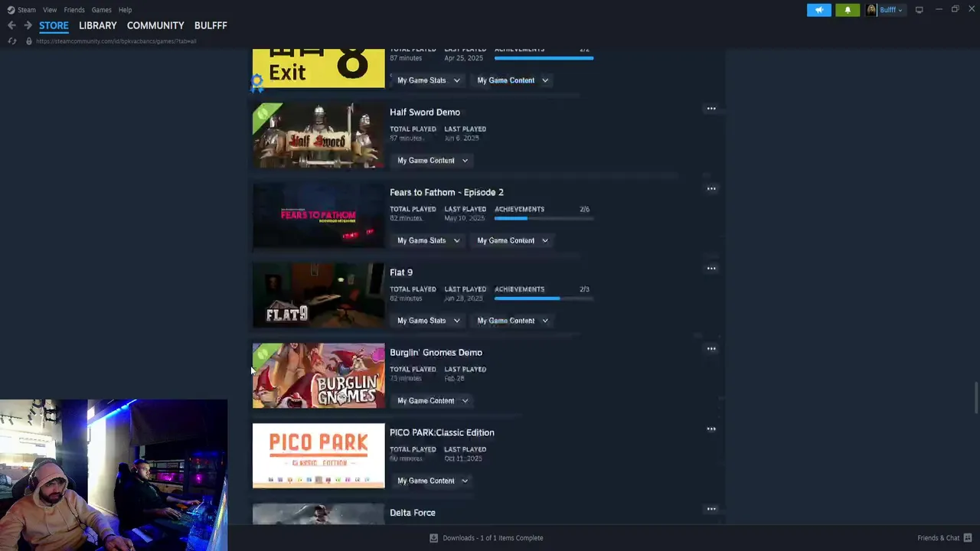Open the Half Sword Demo title link
Viewport: 980px width, 551px height.
(x=425, y=112)
